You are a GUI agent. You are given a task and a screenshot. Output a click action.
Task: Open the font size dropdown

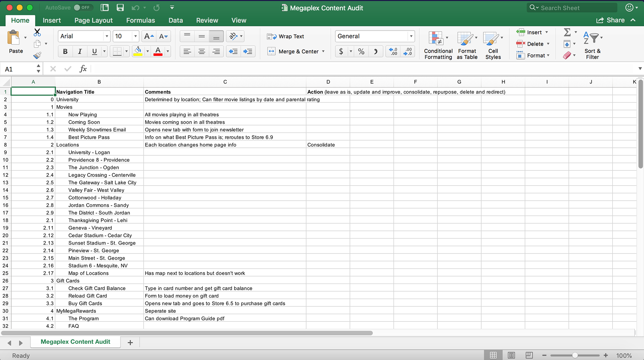tap(136, 36)
